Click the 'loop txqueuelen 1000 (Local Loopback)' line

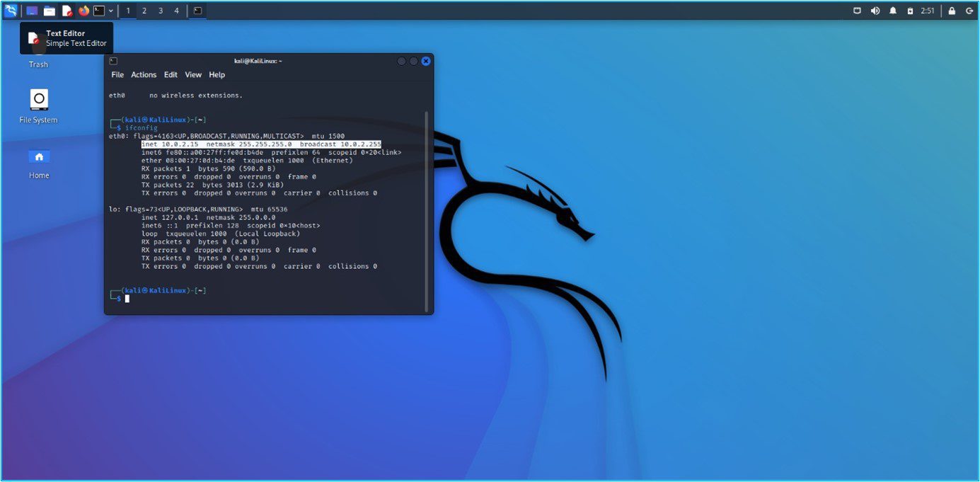pyautogui.click(x=221, y=234)
